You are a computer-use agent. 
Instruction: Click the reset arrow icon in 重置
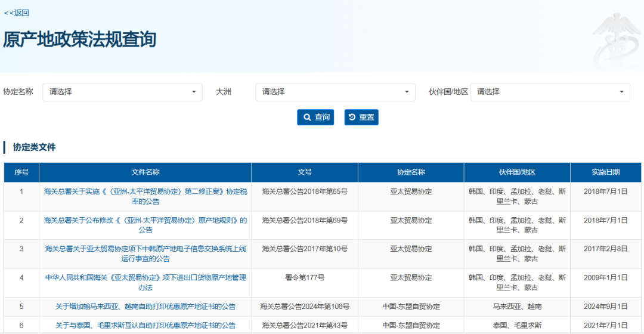click(352, 117)
